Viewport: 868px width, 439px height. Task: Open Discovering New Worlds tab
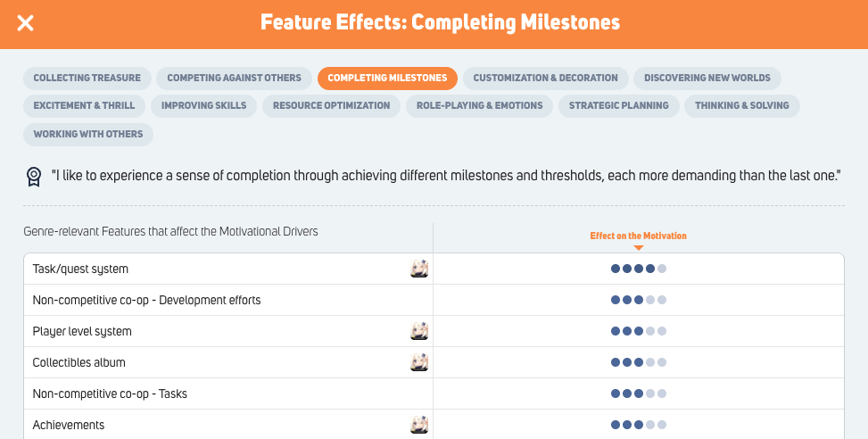(707, 78)
